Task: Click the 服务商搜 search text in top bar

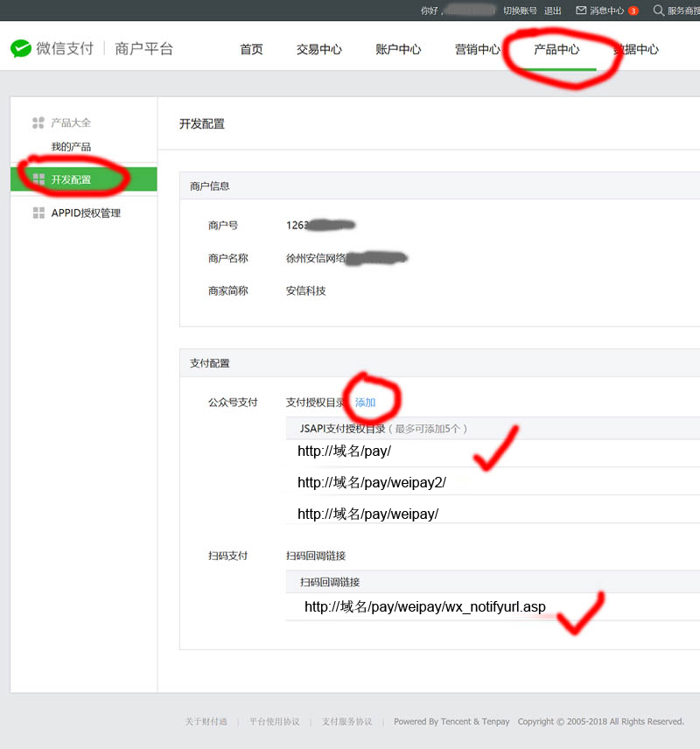Action: click(x=683, y=10)
